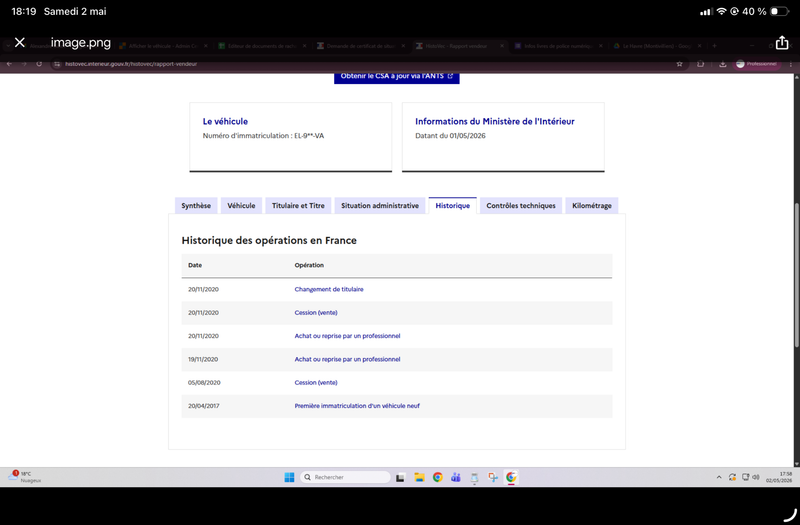Close the image.png viewer with the X
The height and width of the screenshot is (525, 800).
20,42
